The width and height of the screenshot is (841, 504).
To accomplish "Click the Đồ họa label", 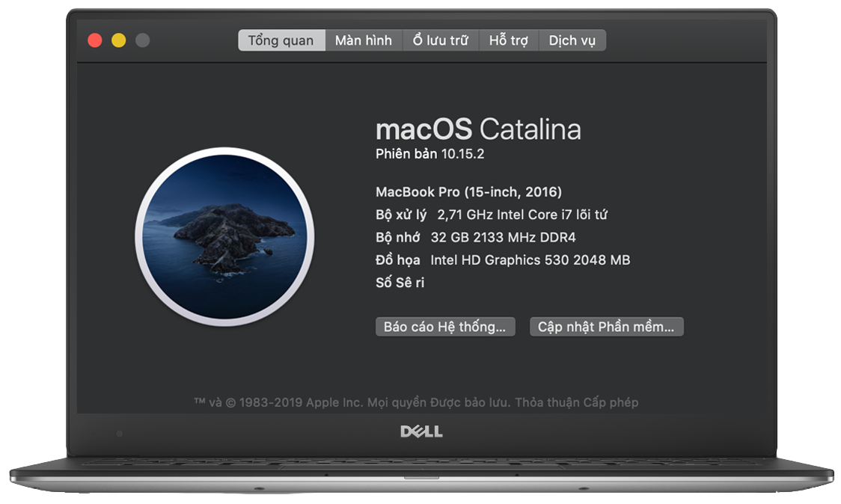I will (397, 260).
